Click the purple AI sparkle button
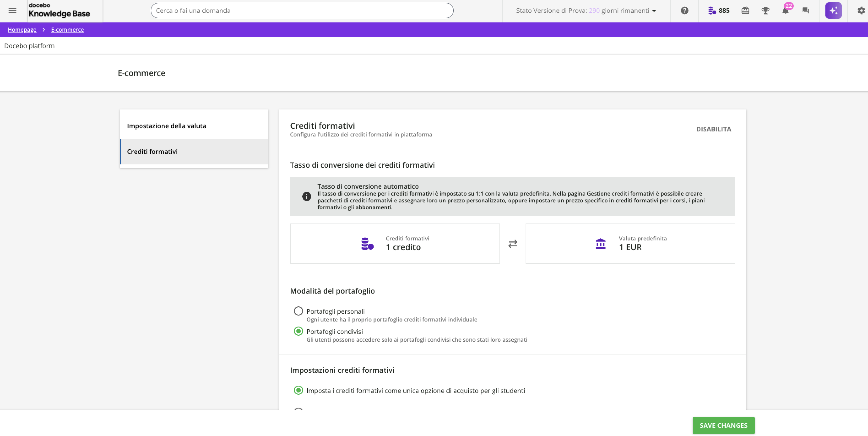 point(833,11)
